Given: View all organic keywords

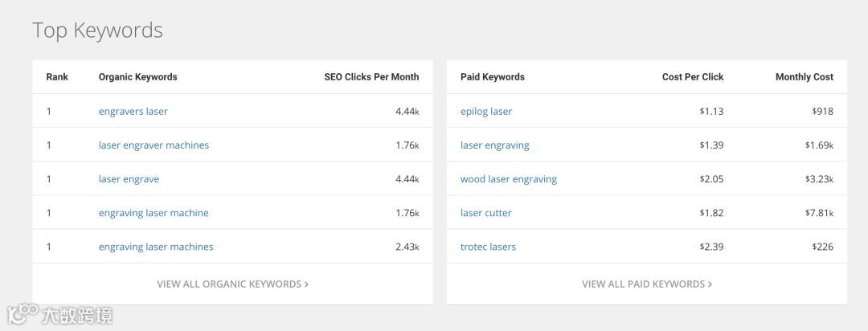Looking at the screenshot, I should pyautogui.click(x=229, y=284).
